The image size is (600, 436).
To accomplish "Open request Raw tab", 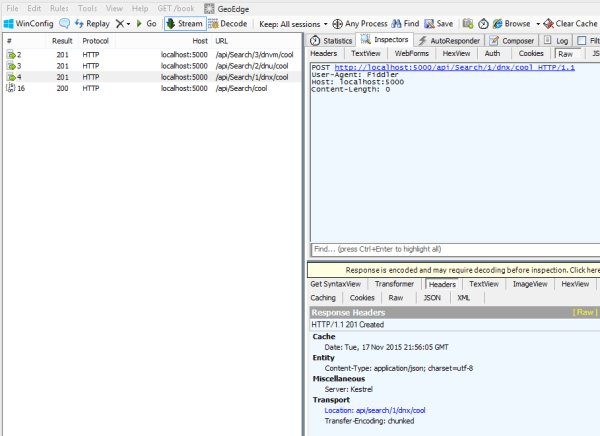I will click(566, 54).
